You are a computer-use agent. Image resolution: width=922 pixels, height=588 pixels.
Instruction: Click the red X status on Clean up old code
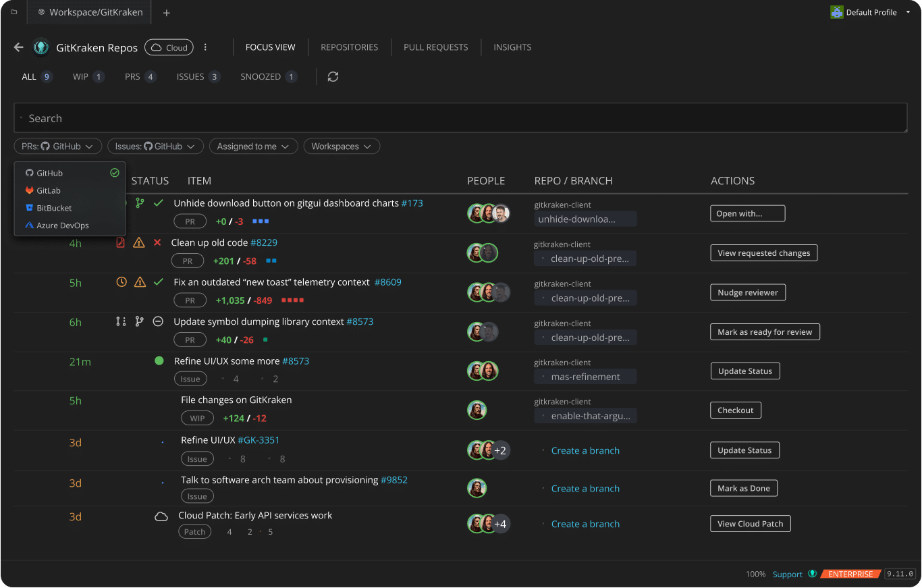click(x=157, y=242)
